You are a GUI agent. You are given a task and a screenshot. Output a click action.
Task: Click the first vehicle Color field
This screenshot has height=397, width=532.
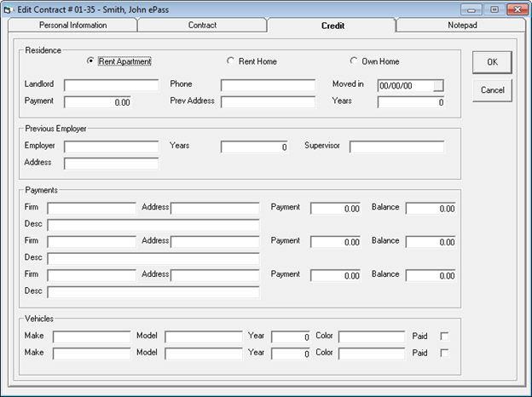point(372,337)
